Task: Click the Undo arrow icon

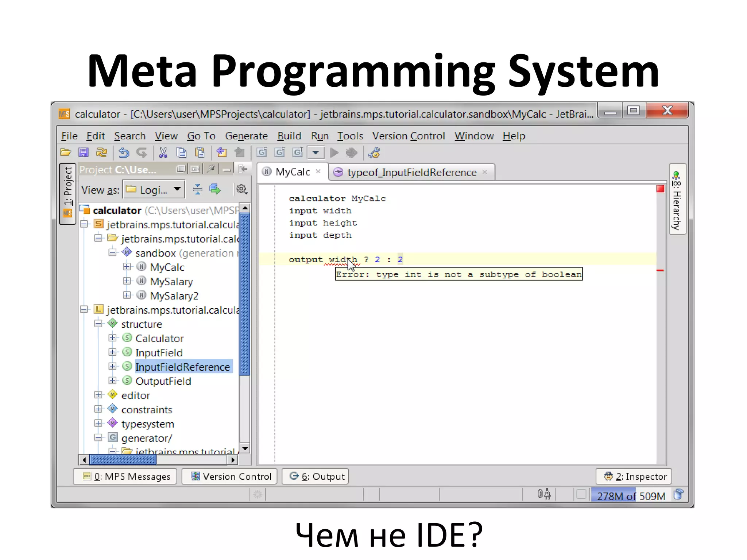Action: tap(124, 152)
